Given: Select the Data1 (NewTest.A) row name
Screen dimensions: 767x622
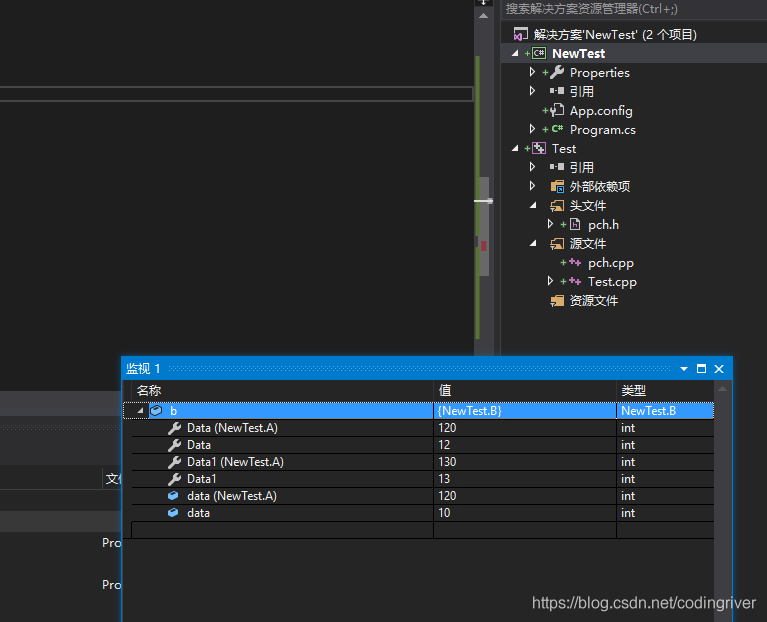Looking at the screenshot, I should pos(235,462).
